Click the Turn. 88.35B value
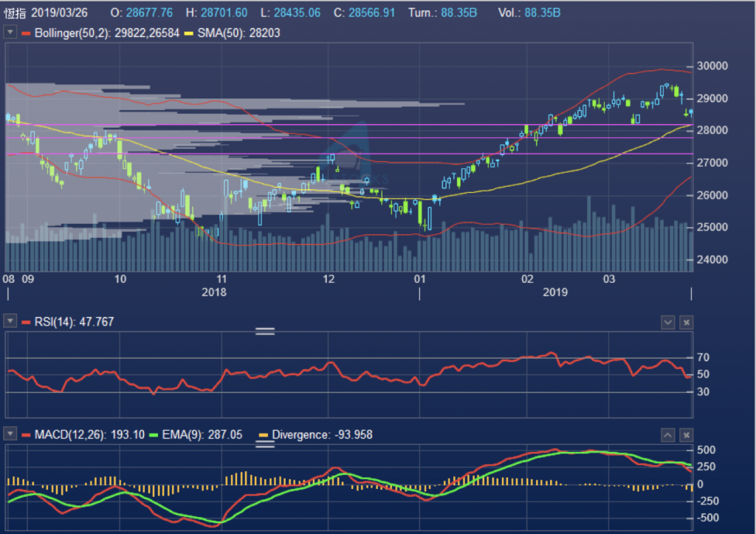Viewport: 756px width, 534px height. tap(459, 13)
